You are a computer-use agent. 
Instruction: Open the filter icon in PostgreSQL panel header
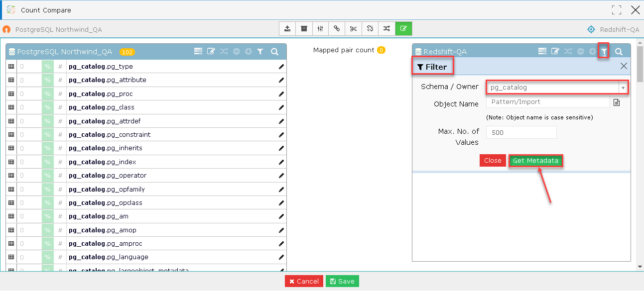(260, 51)
